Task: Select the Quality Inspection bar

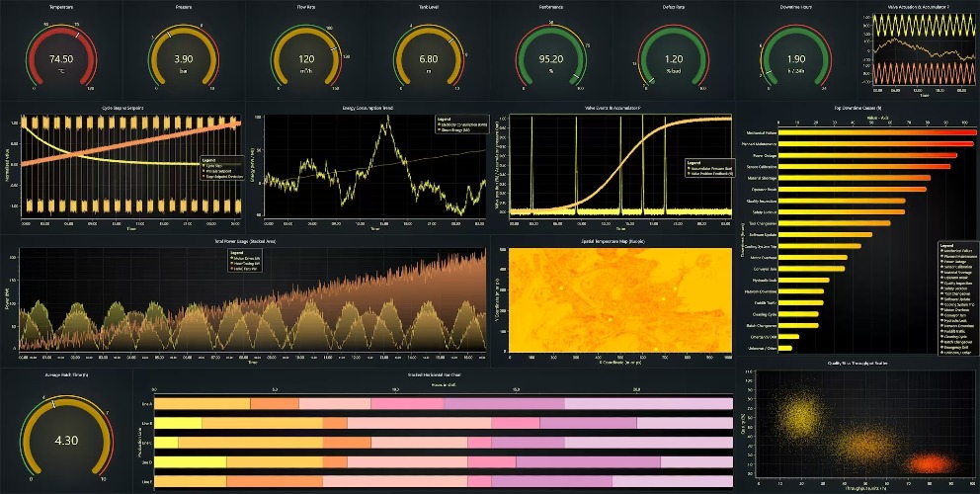Action: pos(842,201)
